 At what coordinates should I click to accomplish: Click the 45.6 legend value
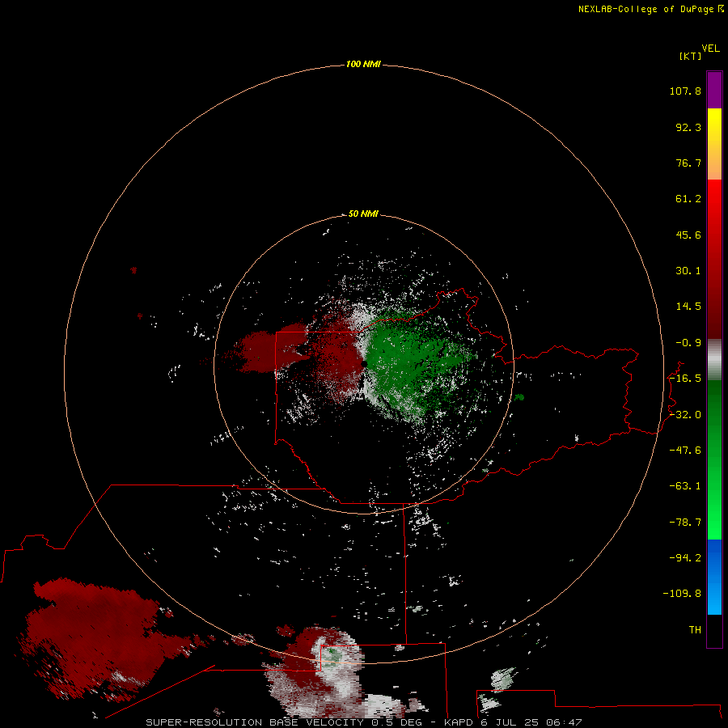(x=688, y=235)
